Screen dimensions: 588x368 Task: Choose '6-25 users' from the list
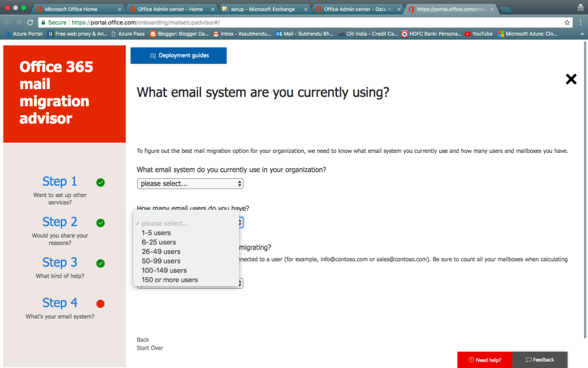click(x=158, y=242)
